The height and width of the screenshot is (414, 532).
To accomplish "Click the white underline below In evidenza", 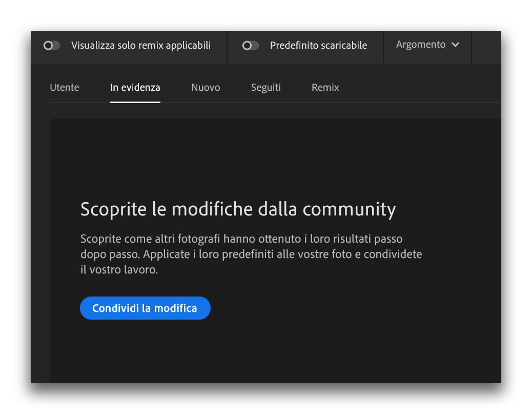I will click(x=135, y=102).
